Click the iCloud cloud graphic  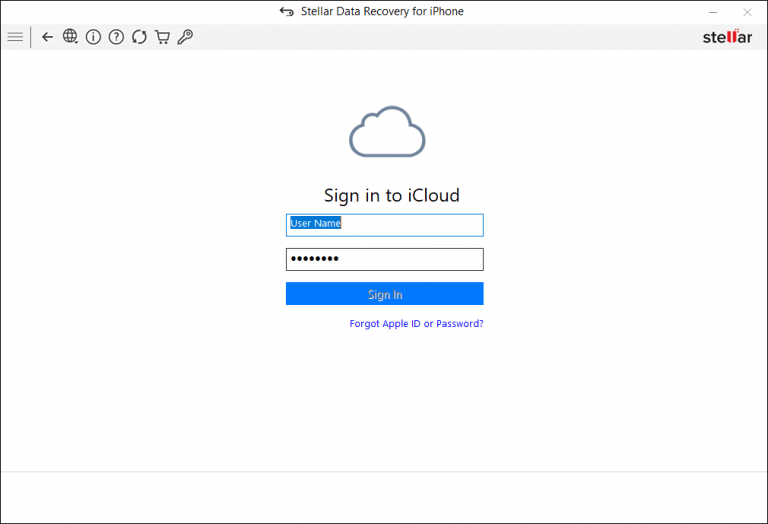coord(386,132)
